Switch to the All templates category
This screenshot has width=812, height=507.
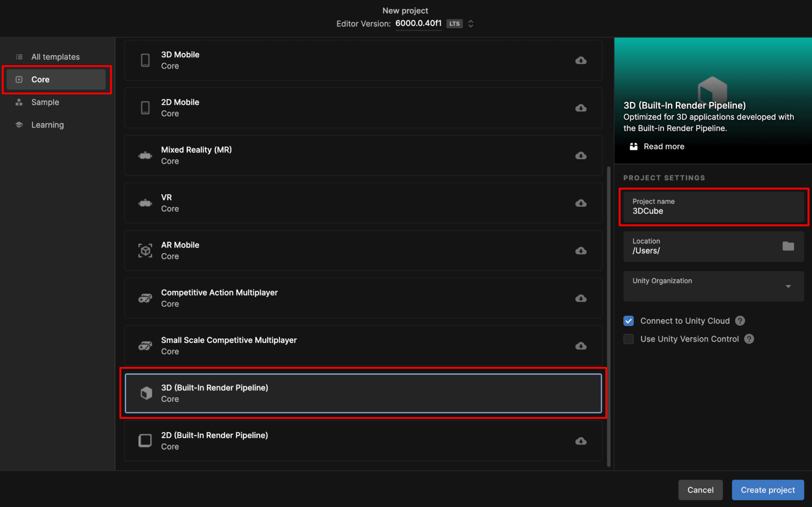[x=55, y=57]
